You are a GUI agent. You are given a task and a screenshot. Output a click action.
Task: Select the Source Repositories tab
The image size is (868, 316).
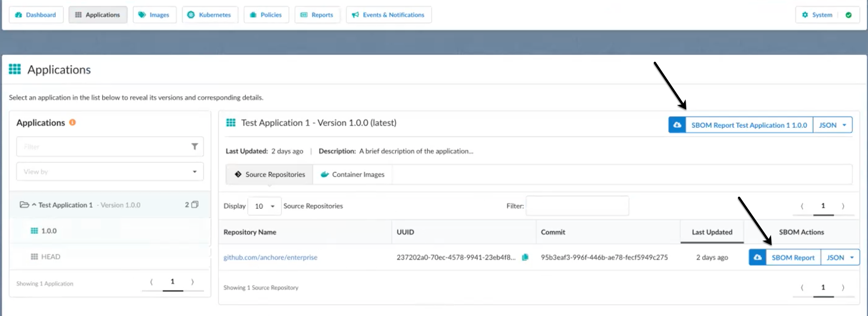tap(270, 174)
